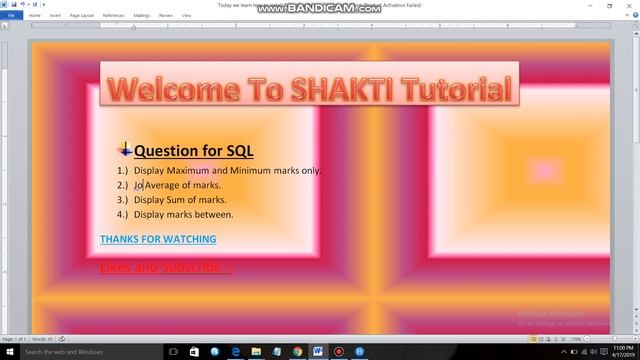Click the 'Average of marks.' line
The width and height of the screenshot is (640, 360).
click(183, 185)
